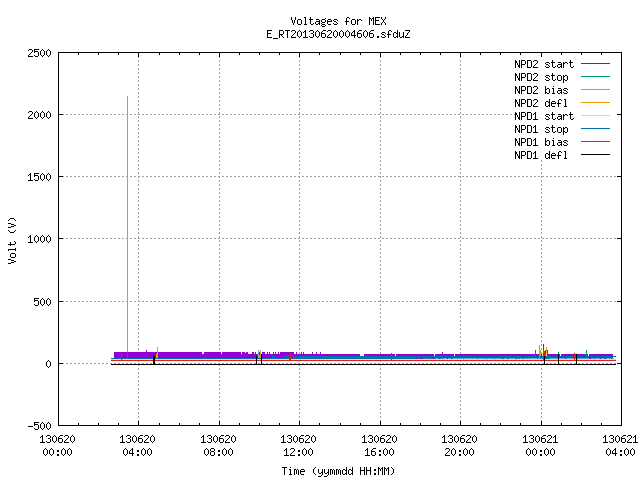Screen dimensions: 640x480
Task: Click the chart title 'Voltages for MEX'
Action: pyautogui.click(x=338, y=21)
